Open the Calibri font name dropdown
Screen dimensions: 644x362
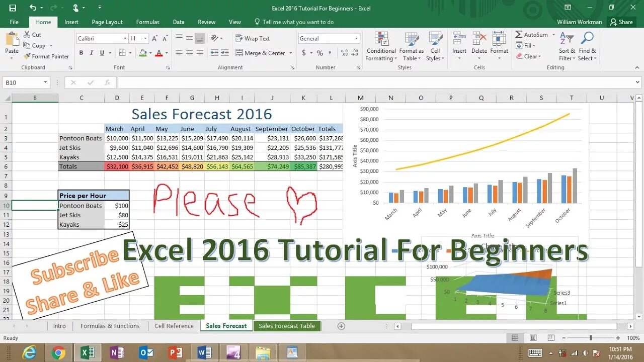click(x=125, y=39)
